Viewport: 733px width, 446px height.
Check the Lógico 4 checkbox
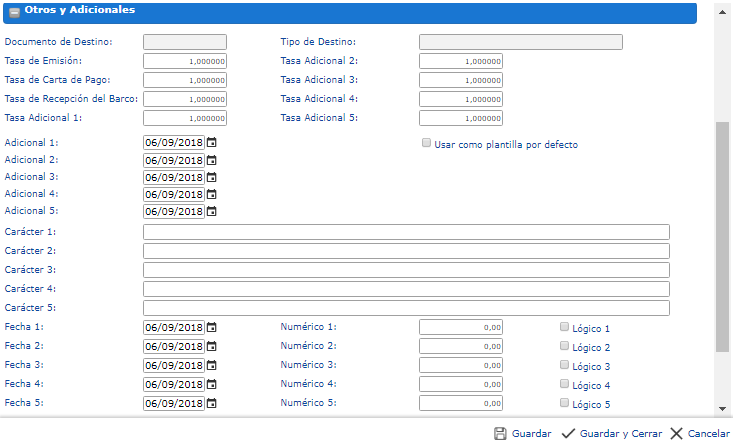(x=564, y=384)
